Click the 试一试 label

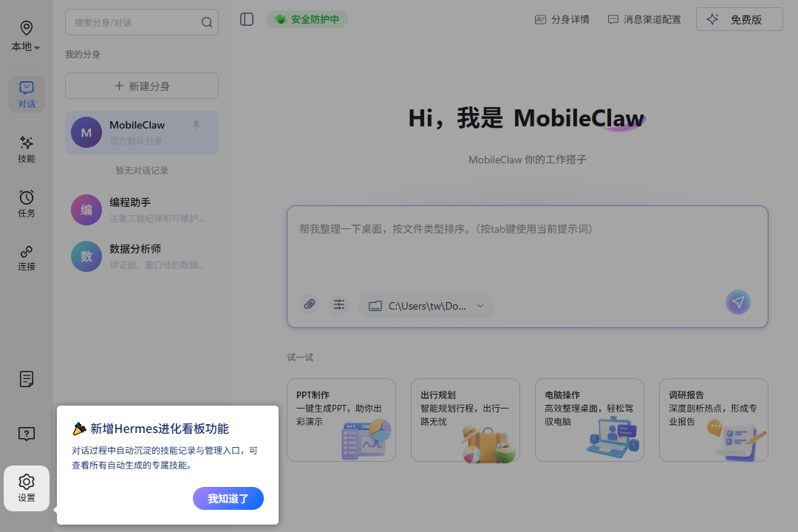click(300, 358)
